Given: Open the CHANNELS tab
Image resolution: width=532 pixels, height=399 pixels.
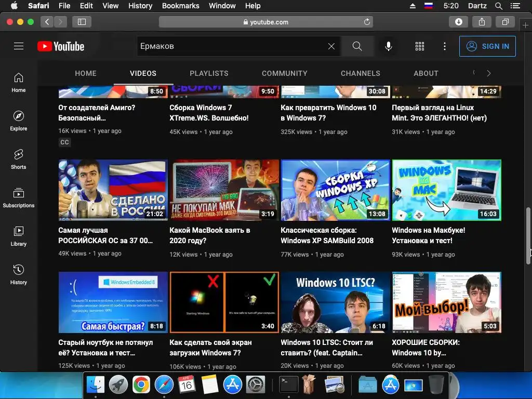Looking at the screenshot, I should (x=361, y=73).
